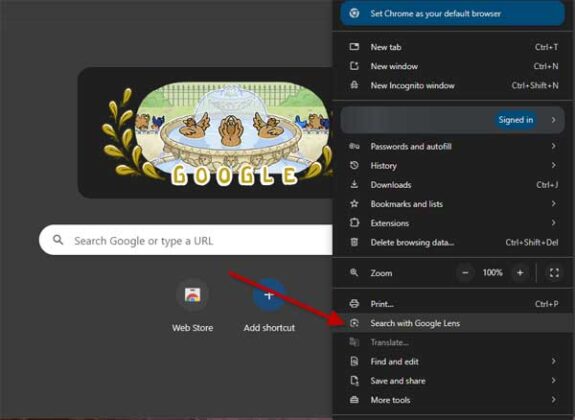Click the Save and share icon
This screenshot has height=420, width=575.
point(354,380)
